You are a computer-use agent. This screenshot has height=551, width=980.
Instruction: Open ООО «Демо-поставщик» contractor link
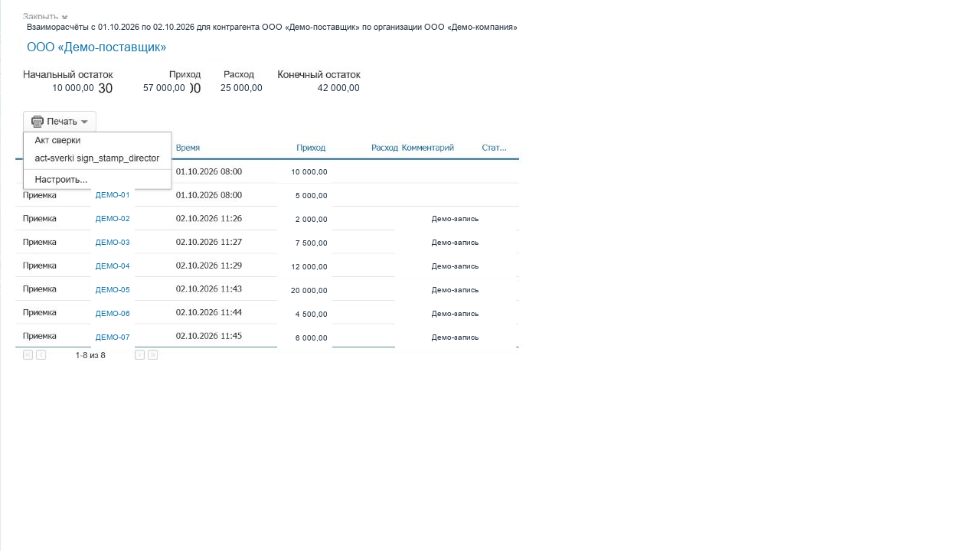point(96,47)
